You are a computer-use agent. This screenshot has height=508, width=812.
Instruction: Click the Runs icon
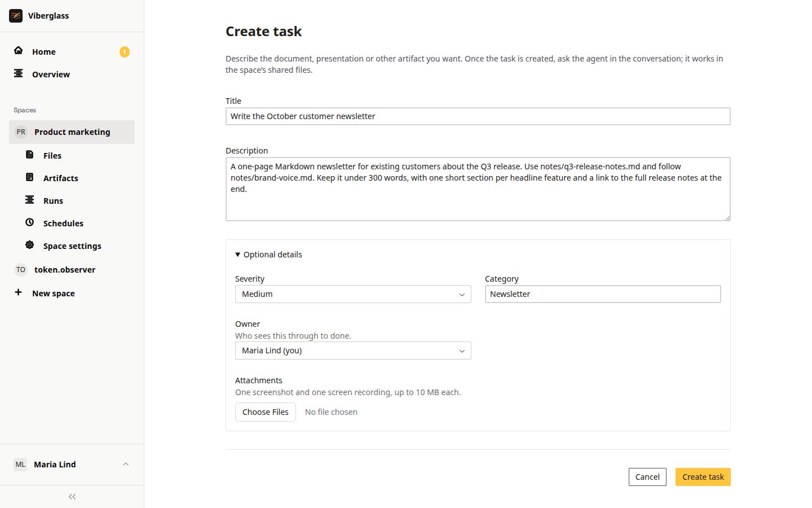point(30,200)
